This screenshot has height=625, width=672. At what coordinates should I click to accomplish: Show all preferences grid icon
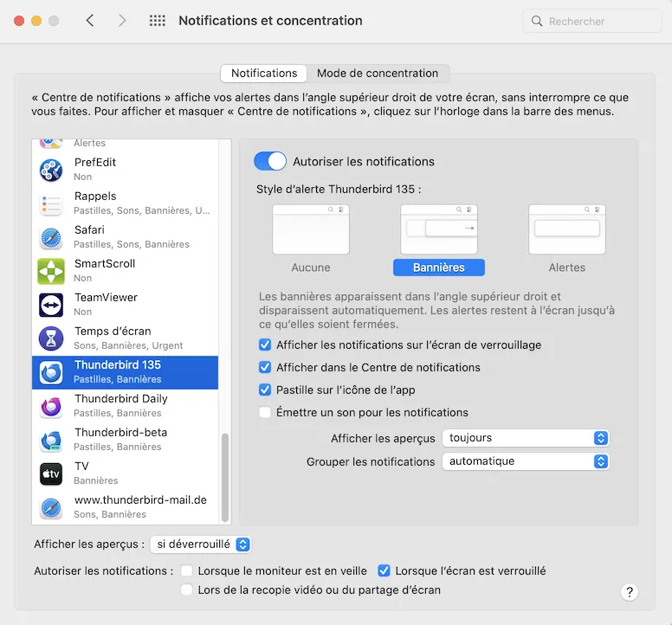(158, 20)
